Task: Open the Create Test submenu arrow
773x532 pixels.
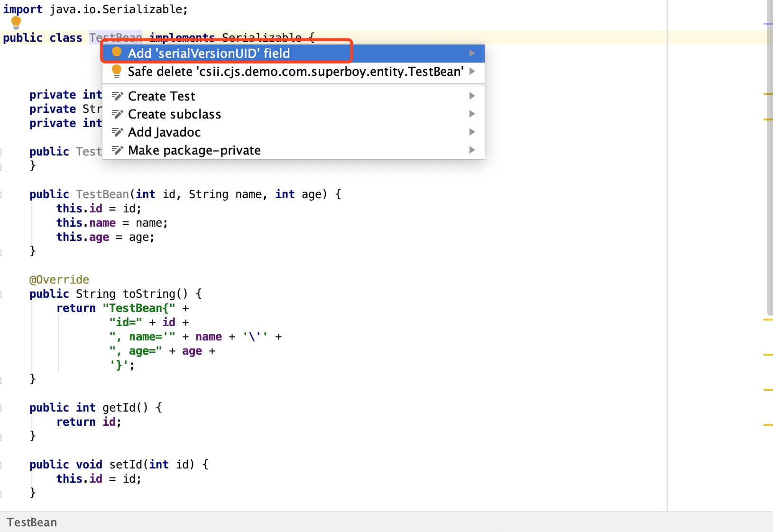Action: pos(472,95)
